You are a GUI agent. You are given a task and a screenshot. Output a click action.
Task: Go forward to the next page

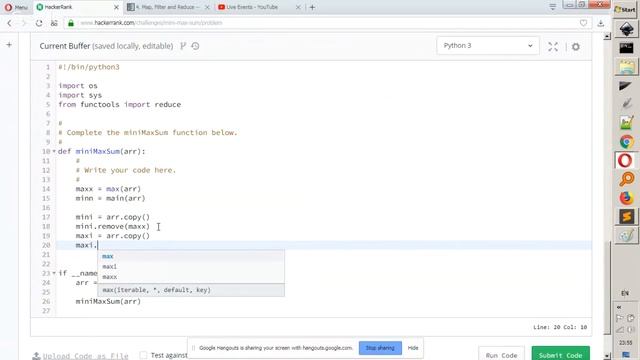24,23
